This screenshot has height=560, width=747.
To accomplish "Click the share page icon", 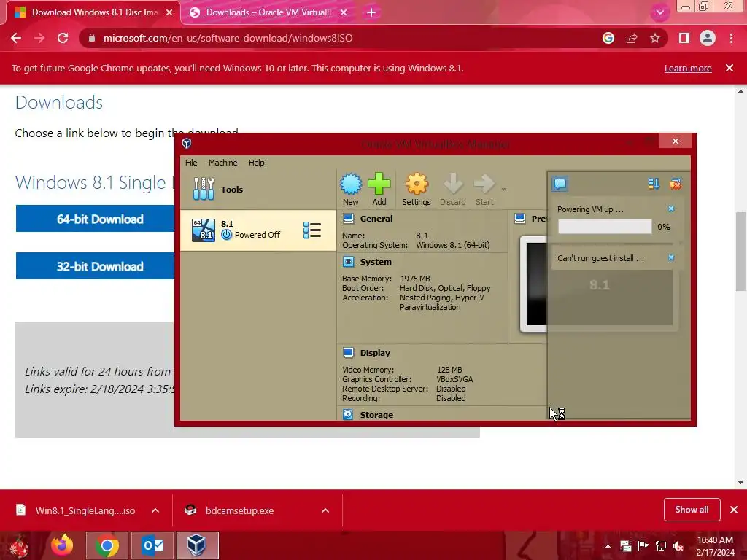I will click(632, 38).
